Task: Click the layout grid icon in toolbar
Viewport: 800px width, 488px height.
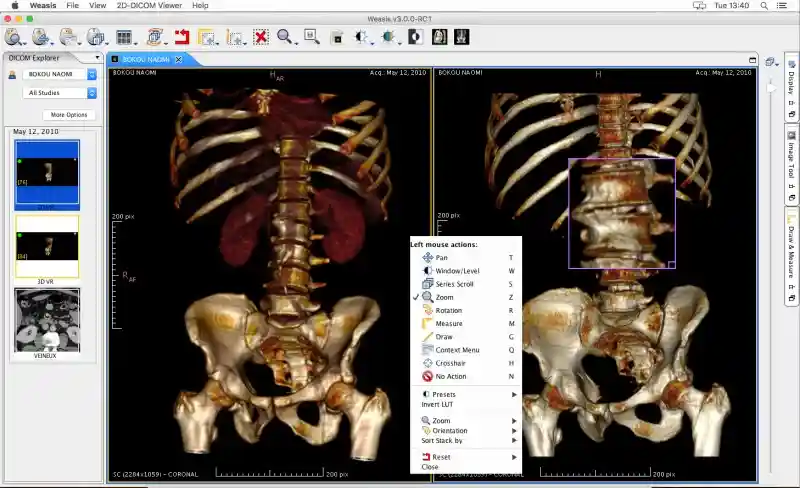Action: (x=124, y=38)
